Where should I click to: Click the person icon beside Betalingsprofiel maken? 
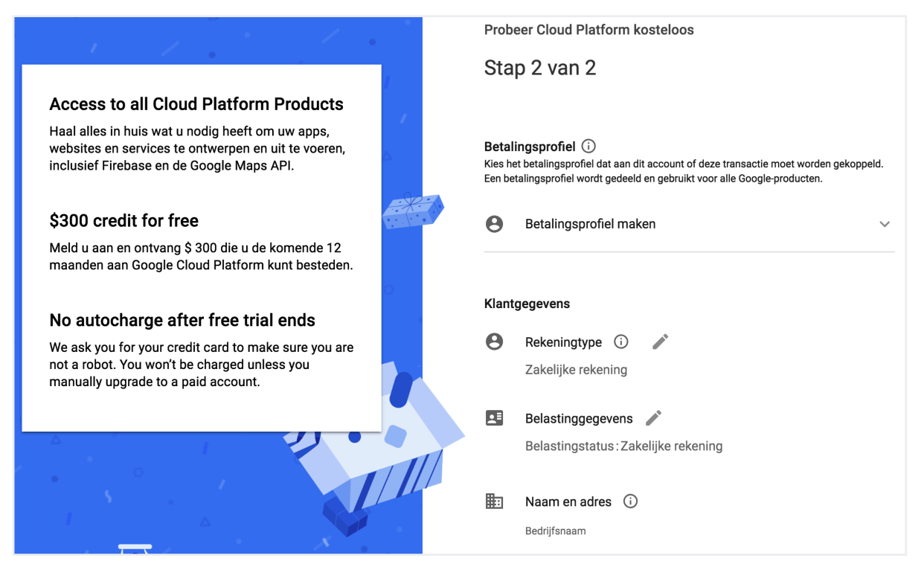[x=494, y=224]
